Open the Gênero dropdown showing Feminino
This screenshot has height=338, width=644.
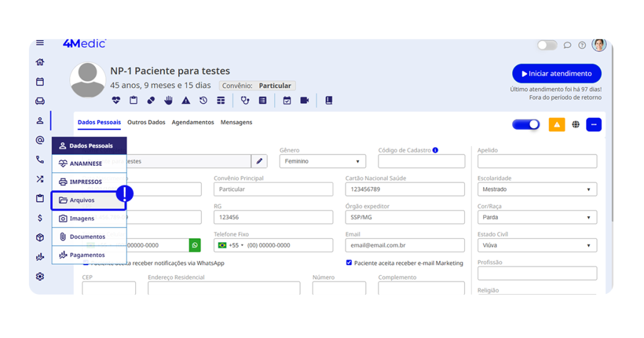(x=322, y=161)
